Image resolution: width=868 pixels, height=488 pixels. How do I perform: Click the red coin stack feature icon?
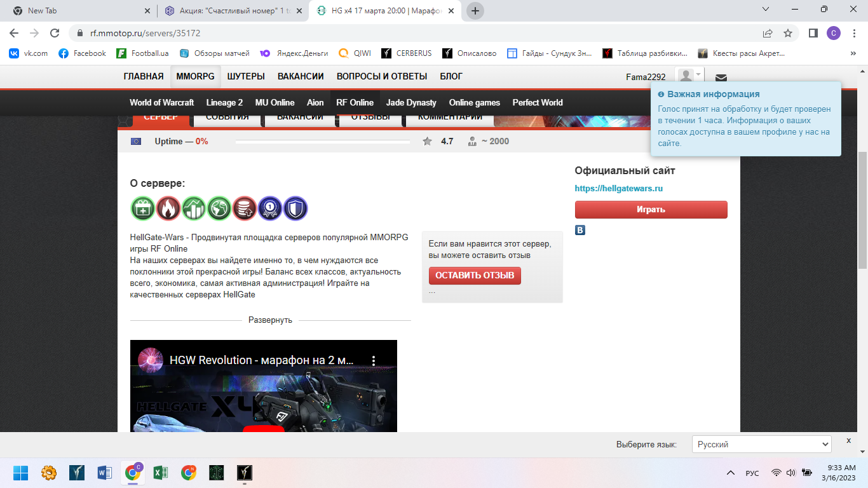[245, 208]
